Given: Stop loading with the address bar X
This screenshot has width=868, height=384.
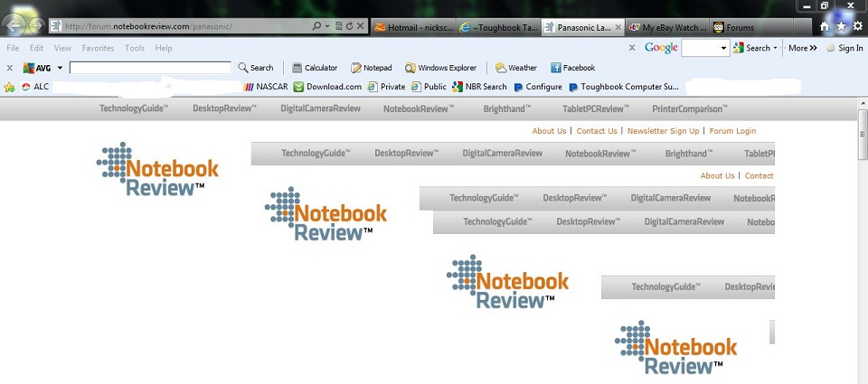Looking at the screenshot, I should point(360,26).
